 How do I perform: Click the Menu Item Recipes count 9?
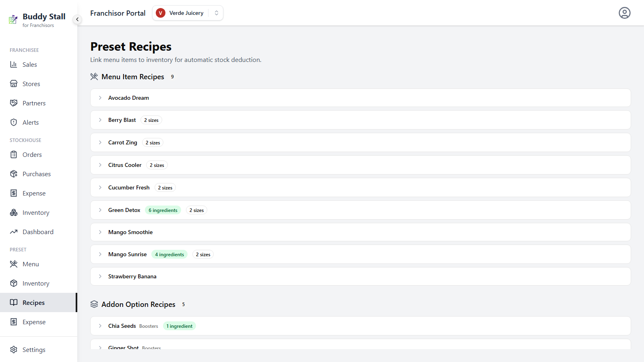[x=172, y=76]
